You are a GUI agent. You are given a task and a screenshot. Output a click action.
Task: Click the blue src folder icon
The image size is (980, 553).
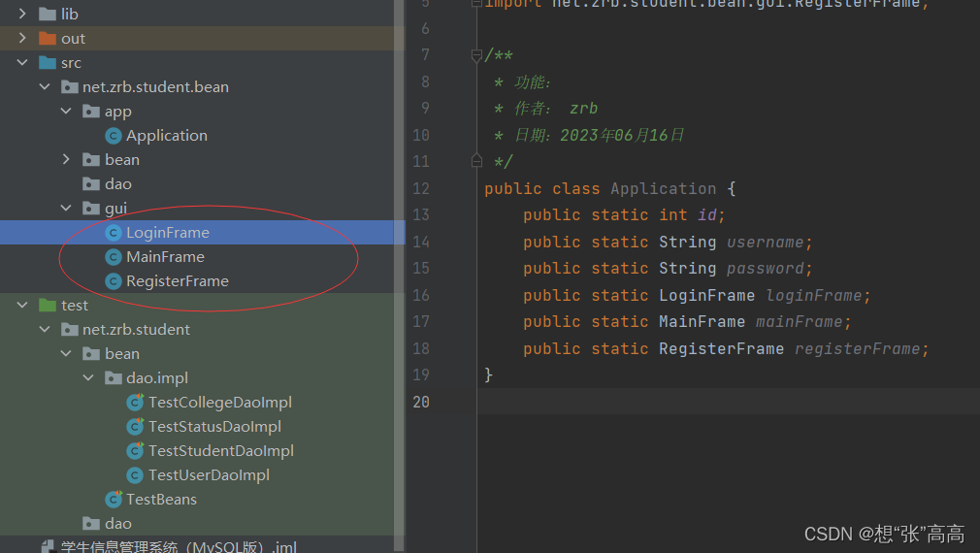coord(48,62)
